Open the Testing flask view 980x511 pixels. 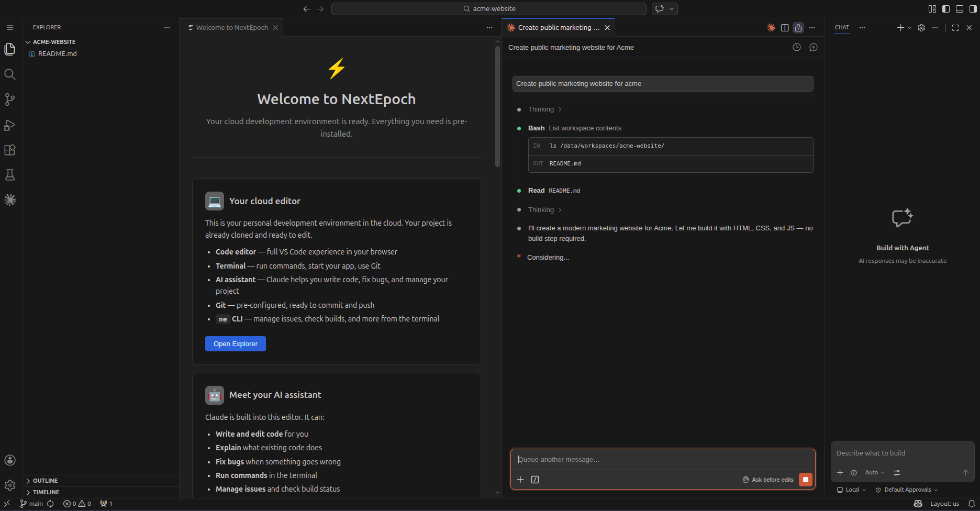tap(10, 175)
